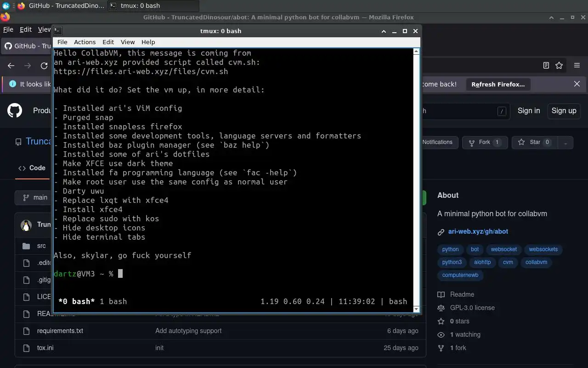
Task: Click the Firefox icon in the browser title bar
Action: [5, 17]
